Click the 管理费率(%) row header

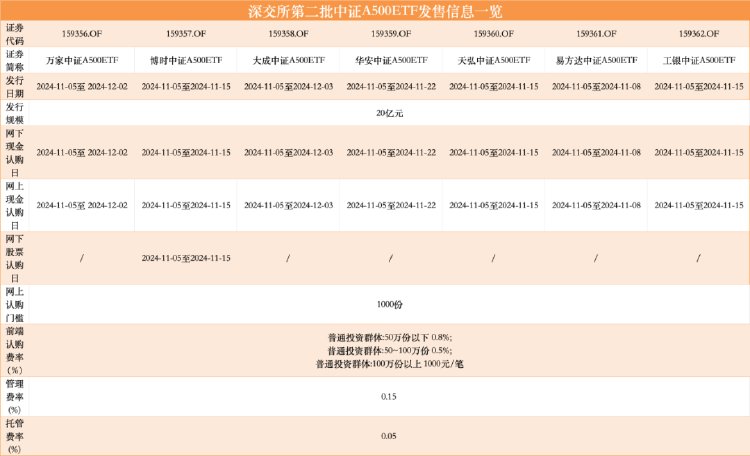coord(14,396)
